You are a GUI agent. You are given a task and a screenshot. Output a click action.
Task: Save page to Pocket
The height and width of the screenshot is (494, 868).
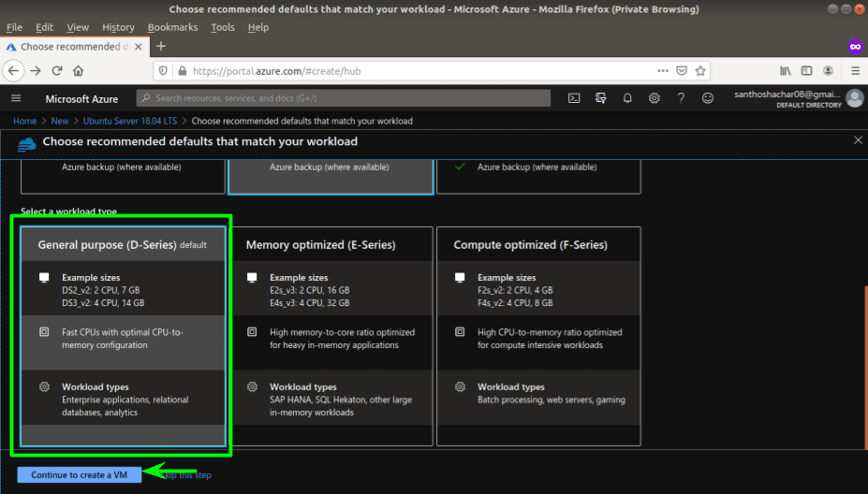pyautogui.click(x=682, y=71)
